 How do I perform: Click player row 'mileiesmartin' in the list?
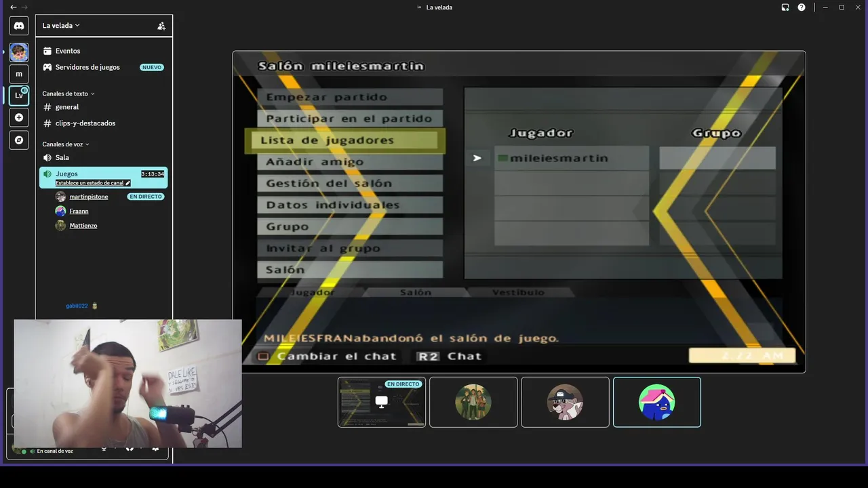[571, 158]
